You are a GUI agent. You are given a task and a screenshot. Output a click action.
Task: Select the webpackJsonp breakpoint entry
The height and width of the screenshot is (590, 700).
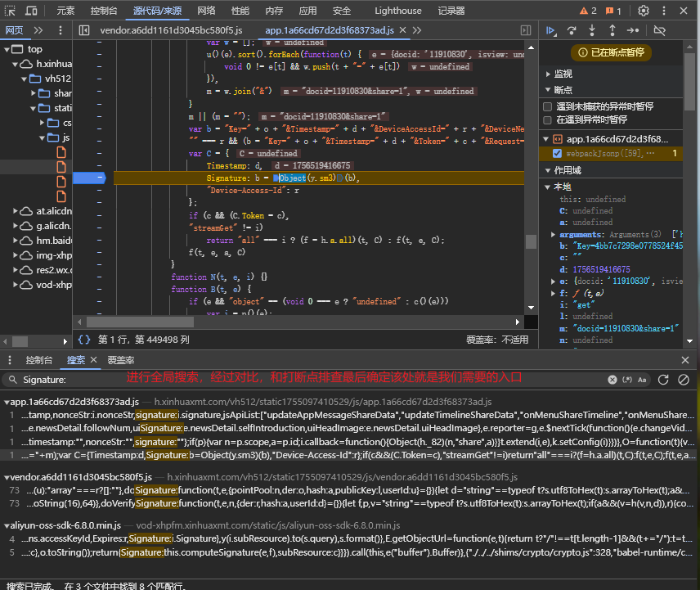tap(611, 153)
